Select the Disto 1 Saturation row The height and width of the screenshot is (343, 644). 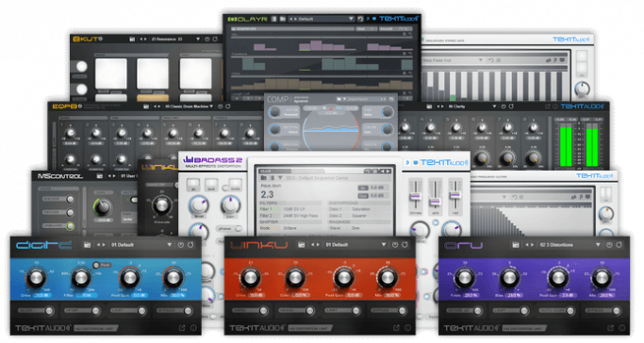tap(359, 209)
